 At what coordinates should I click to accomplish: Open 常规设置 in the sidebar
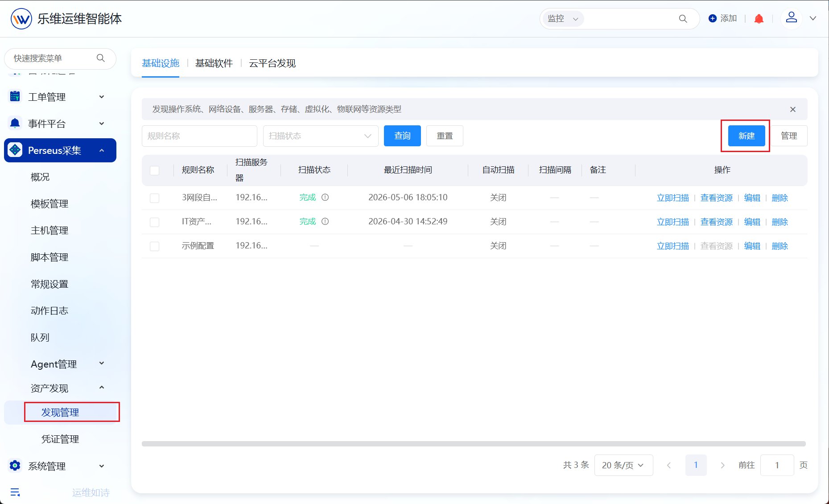pos(49,284)
